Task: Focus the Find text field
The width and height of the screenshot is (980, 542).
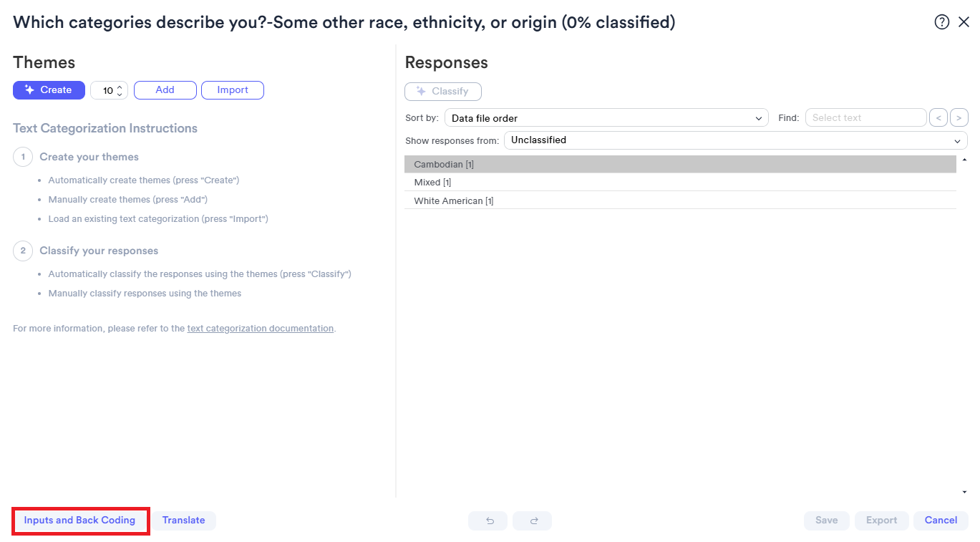Action: tap(865, 117)
